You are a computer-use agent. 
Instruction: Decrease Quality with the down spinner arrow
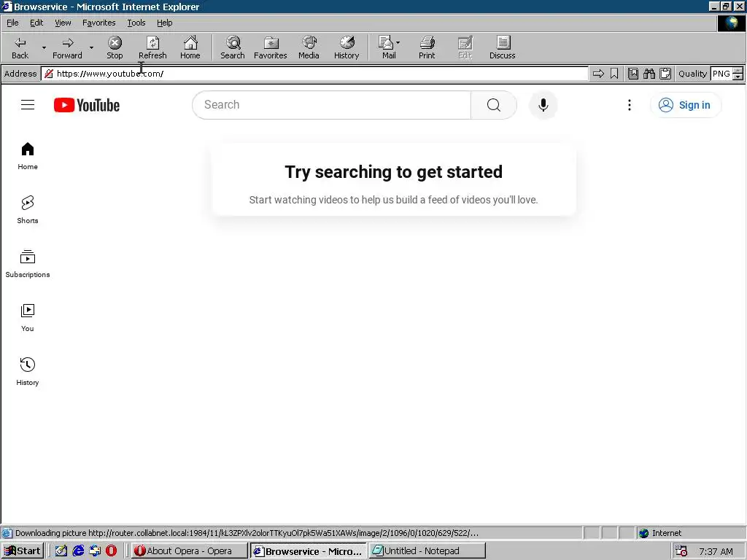click(x=738, y=77)
